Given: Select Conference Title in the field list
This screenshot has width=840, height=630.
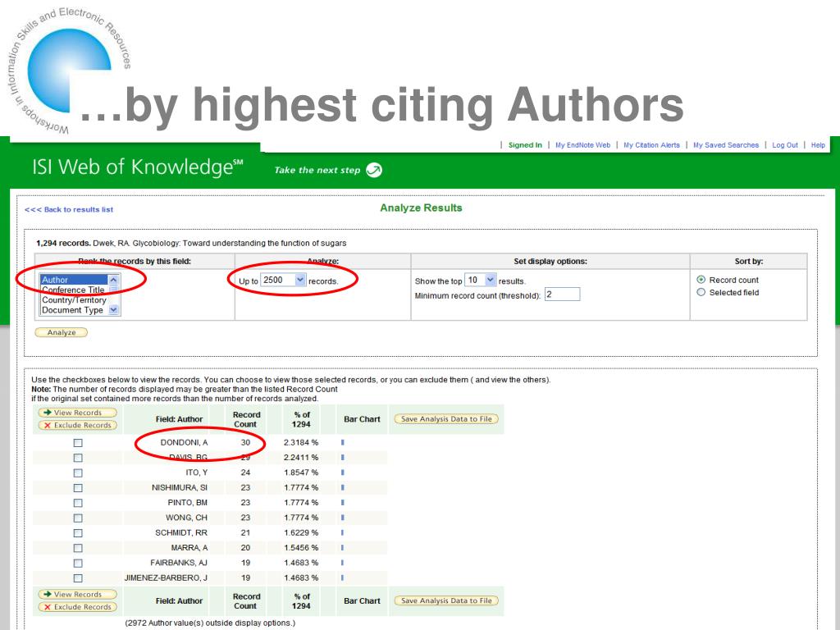Looking at the screenshot, I should [x=74, y=290].
